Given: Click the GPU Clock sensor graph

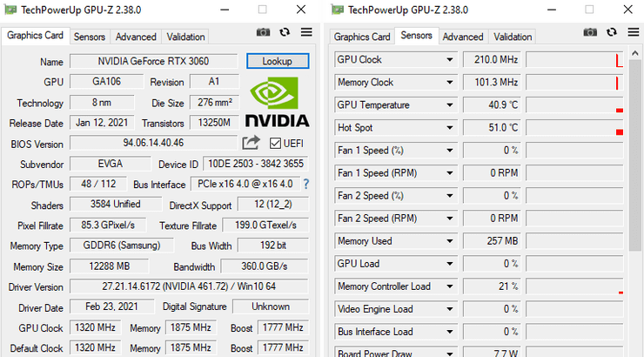Looking at the screenshot, I should tap(574, 60).
